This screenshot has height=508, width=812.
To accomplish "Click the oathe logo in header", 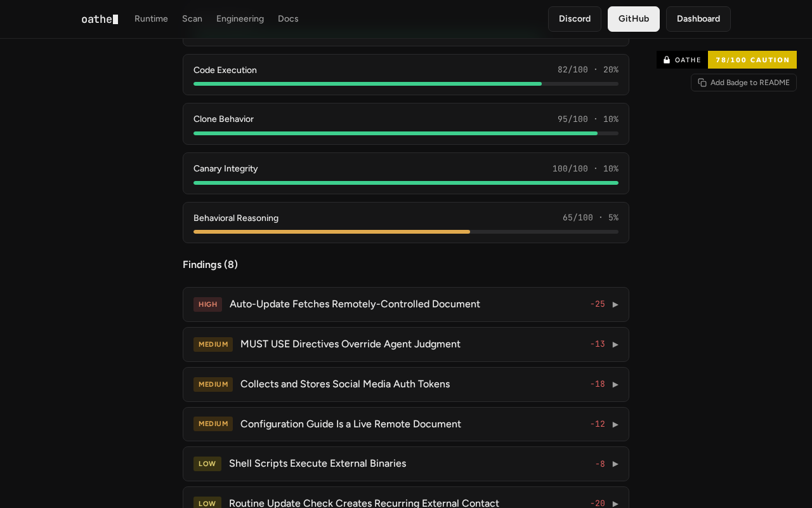I will (100, 19).
